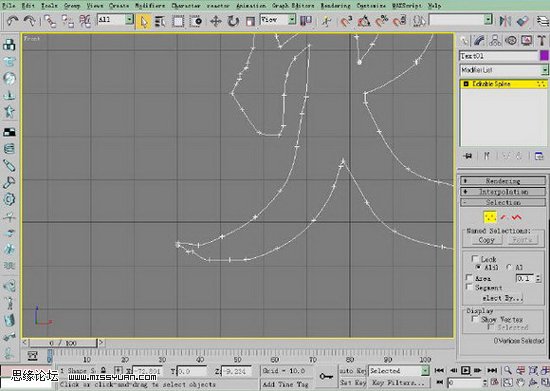Open the File menu

pyautogui.click(x=9, y=6)
